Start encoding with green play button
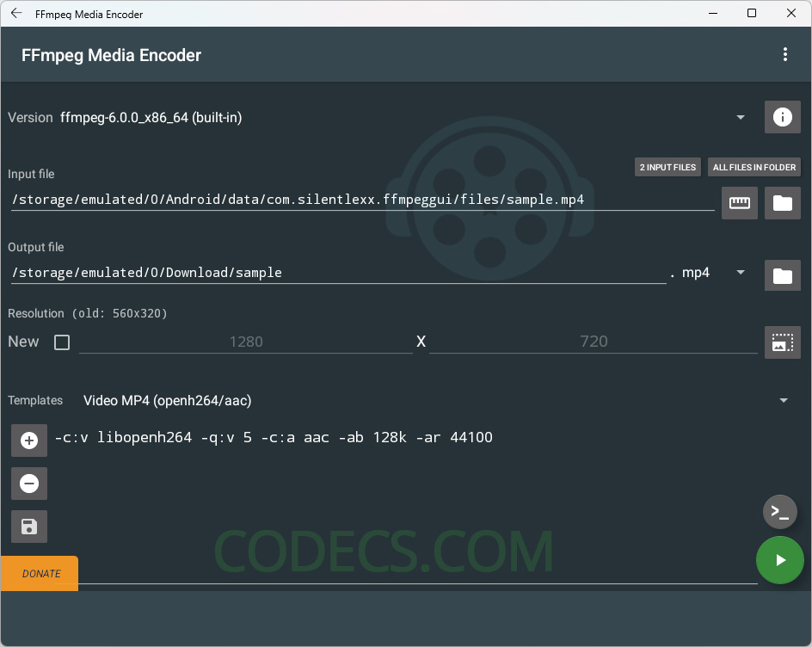 (780, 560)
